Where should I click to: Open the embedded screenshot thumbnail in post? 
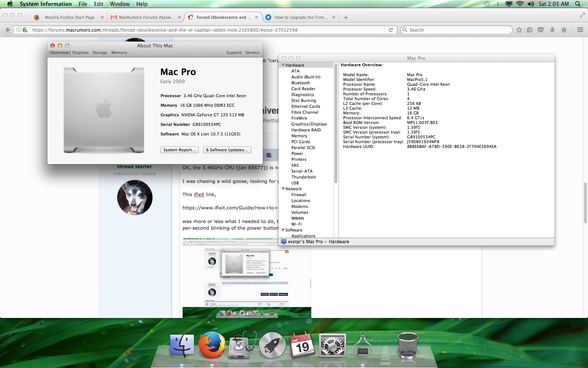(x=247, y=277)
